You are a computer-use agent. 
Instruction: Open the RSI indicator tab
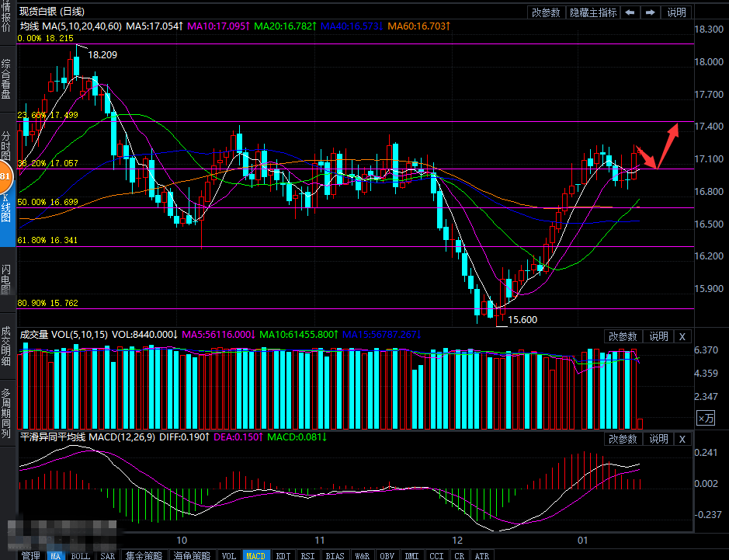tap(308, 555)
